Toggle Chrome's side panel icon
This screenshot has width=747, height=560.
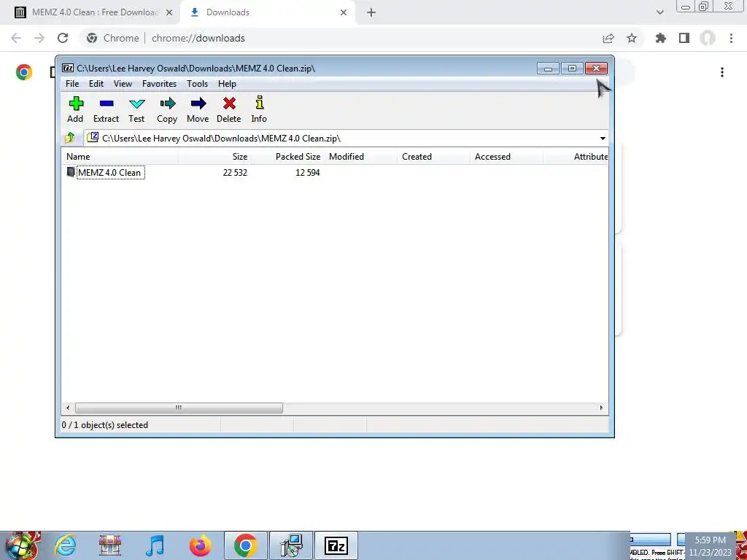click(x=684, y=38)
